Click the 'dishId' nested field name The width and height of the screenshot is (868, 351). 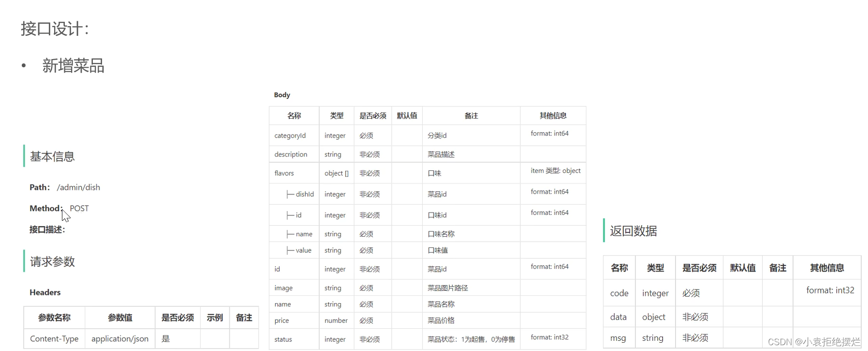point(305,194)
